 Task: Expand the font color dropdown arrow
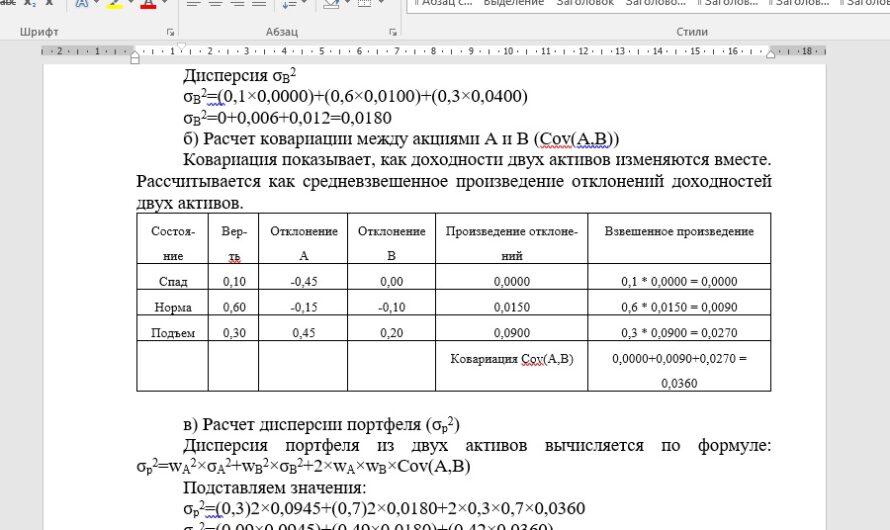(x=165, y=3)
